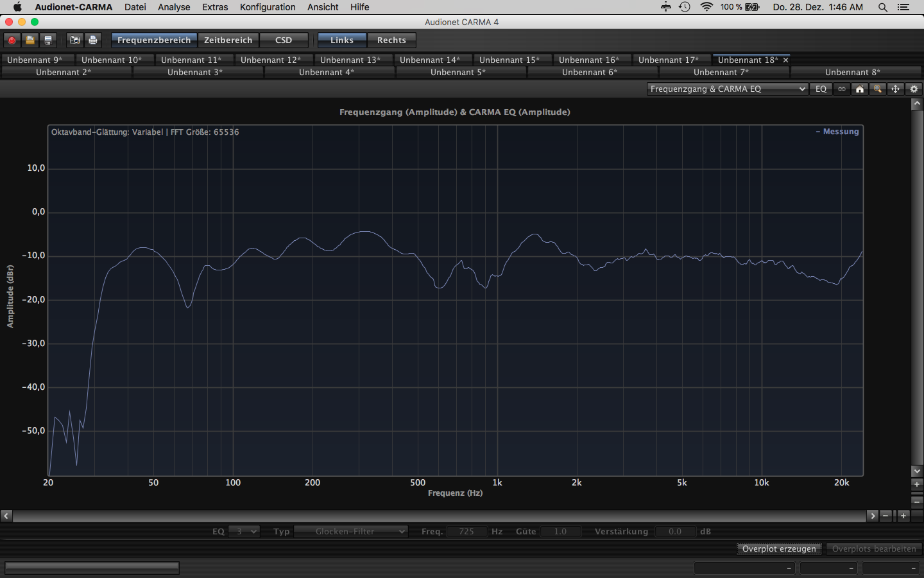This screenshot has height=578, width=924.
Task: Switch to the Unbenannt 12* tab
Action: pos(271,60)
